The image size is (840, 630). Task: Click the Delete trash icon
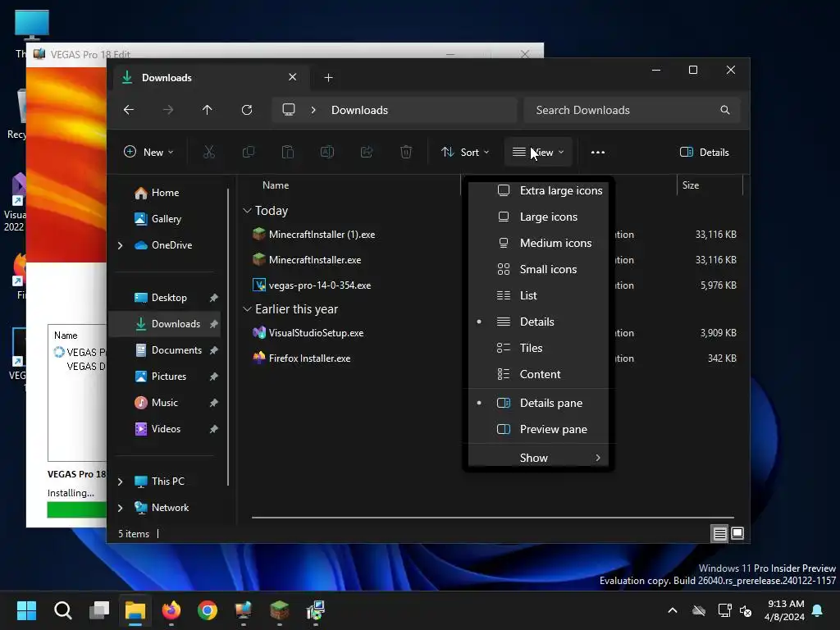pos(406,152)
